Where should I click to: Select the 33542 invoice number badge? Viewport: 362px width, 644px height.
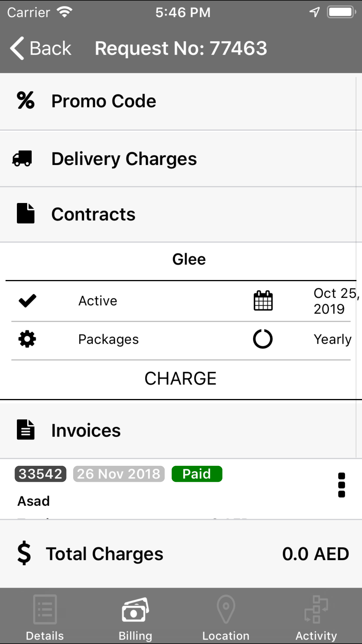pyautogui.click(x=41, y=474)
